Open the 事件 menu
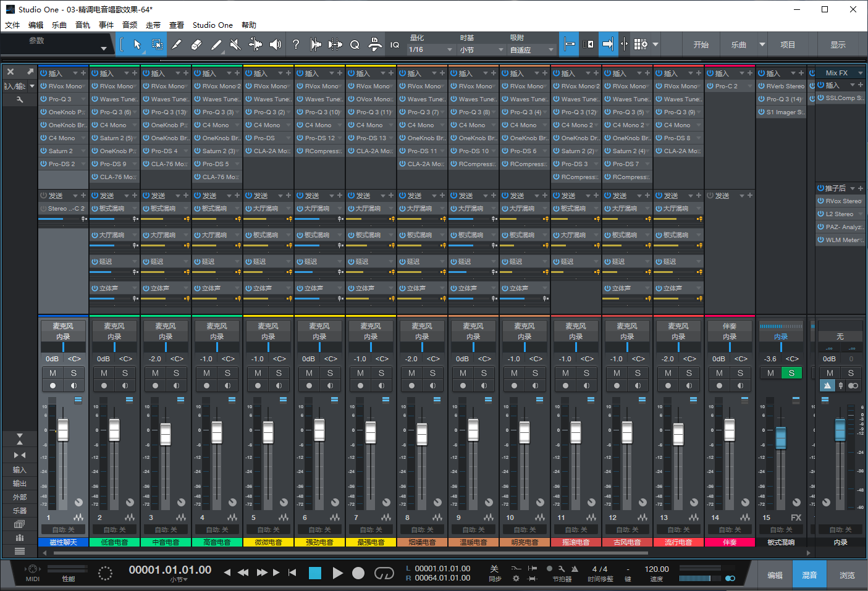868x591 pixels. [106, 25]
